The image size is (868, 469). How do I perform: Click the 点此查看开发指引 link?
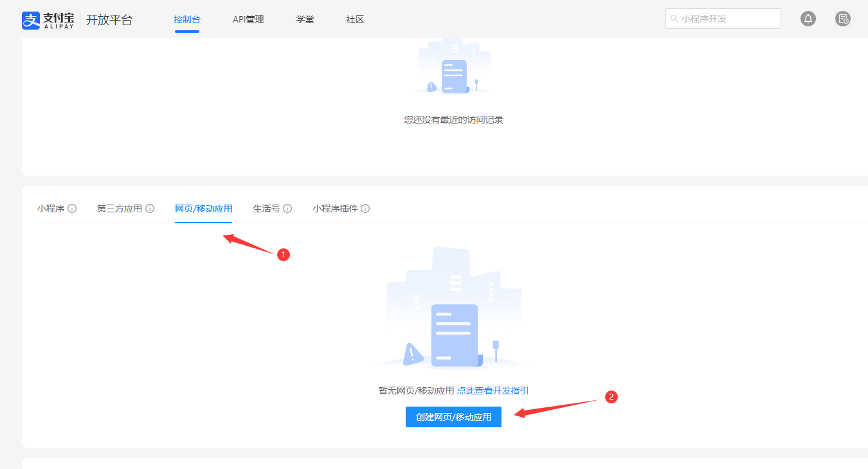click(493, 391)
